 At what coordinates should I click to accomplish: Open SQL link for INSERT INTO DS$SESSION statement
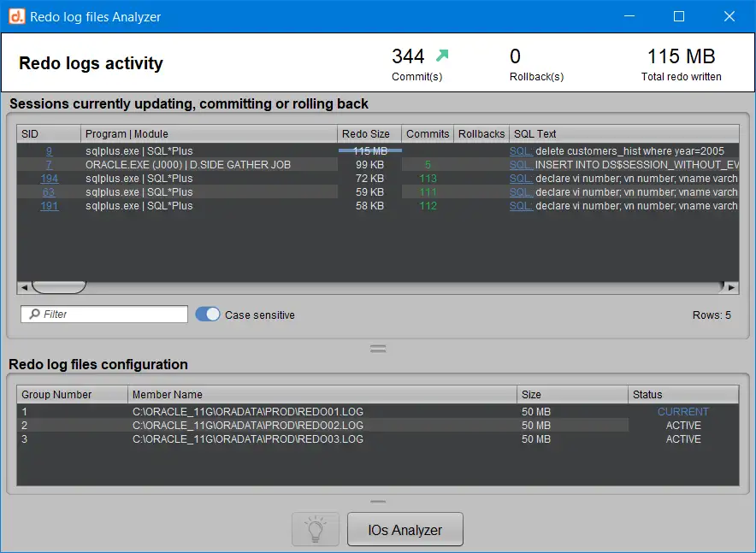[x=521, y=165]
